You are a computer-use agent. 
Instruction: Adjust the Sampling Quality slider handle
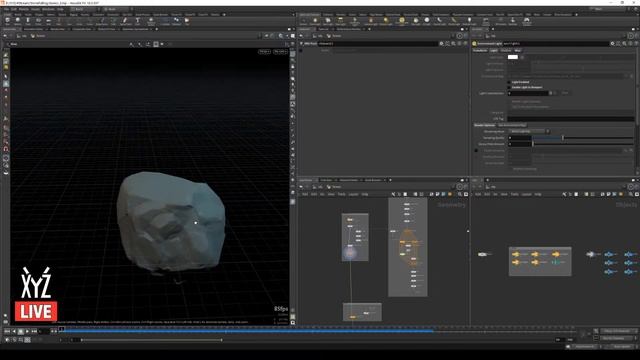(x=563, y=138)
